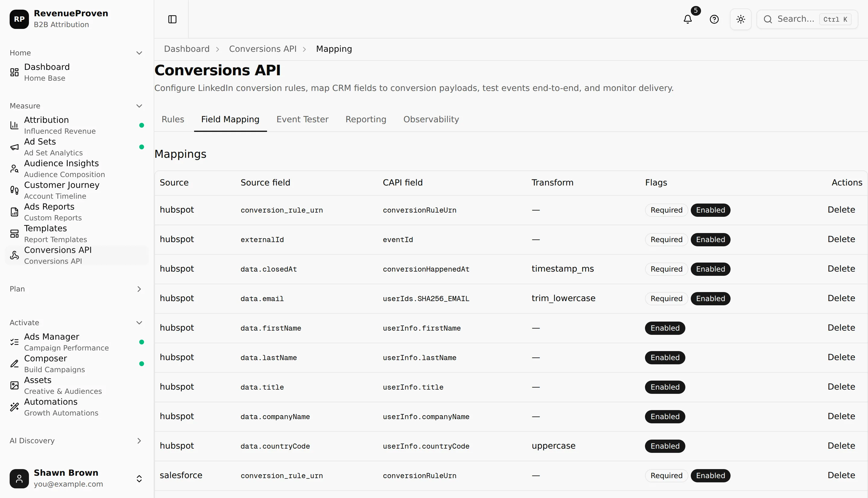The height and width of the screenshot is (498, 868).
Task: Click the RP RevenueProven logo
Action: coord(19,19)
